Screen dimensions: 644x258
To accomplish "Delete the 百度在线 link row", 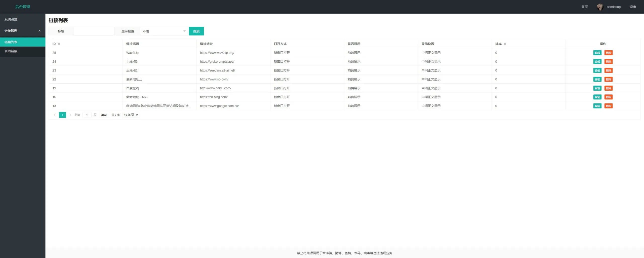I will point(609,88).
